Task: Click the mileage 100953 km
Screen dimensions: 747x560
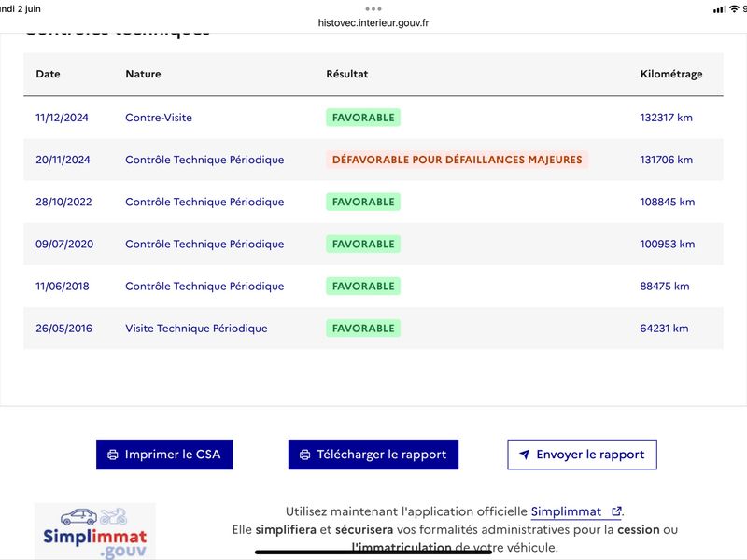Action: pos(668,244)
